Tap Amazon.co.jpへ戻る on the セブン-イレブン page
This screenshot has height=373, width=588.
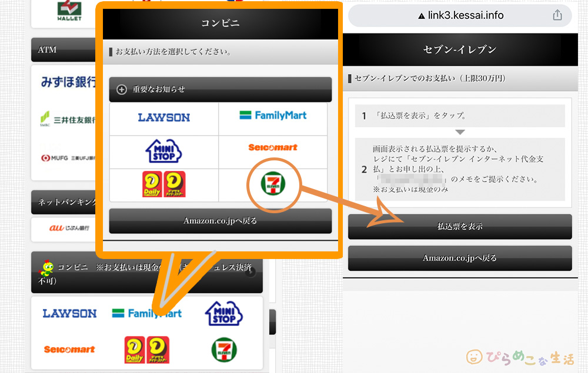coord(460,258)
